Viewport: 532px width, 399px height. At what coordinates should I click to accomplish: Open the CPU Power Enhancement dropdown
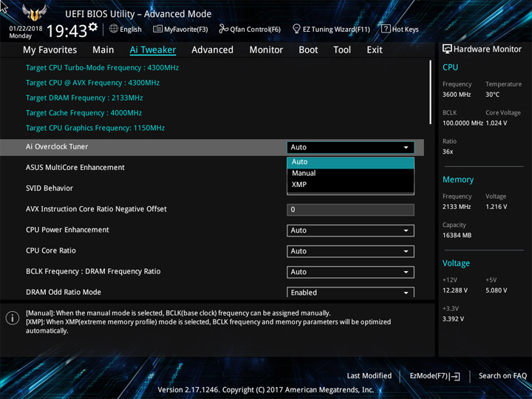[x=350, y=231]
